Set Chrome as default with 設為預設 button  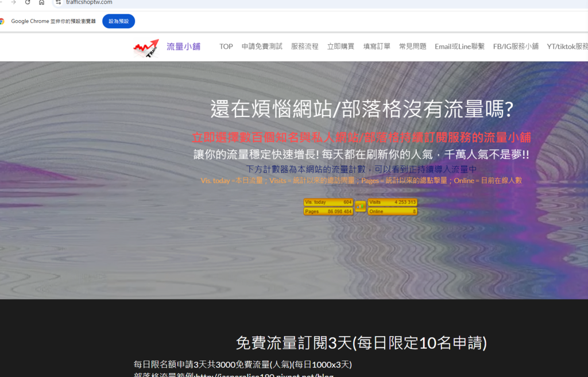(118, 21)
